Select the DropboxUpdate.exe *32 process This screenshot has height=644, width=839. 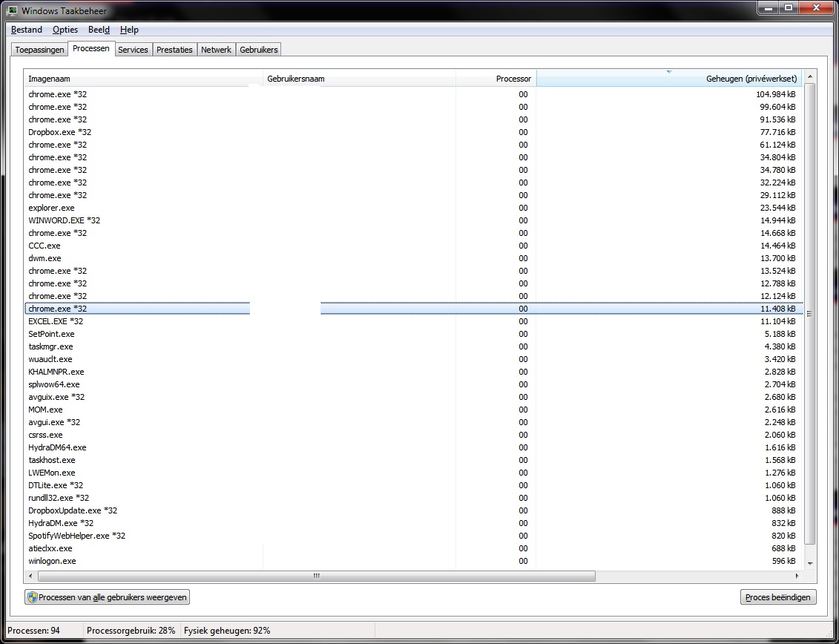(413, 510)
